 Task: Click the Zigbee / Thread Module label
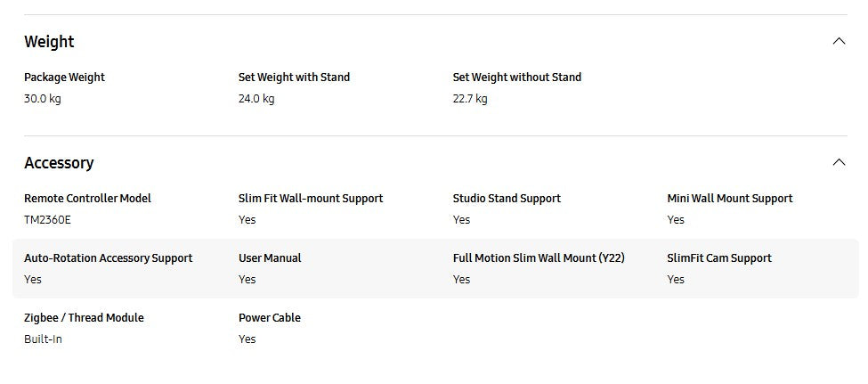(x=84, y=318)
